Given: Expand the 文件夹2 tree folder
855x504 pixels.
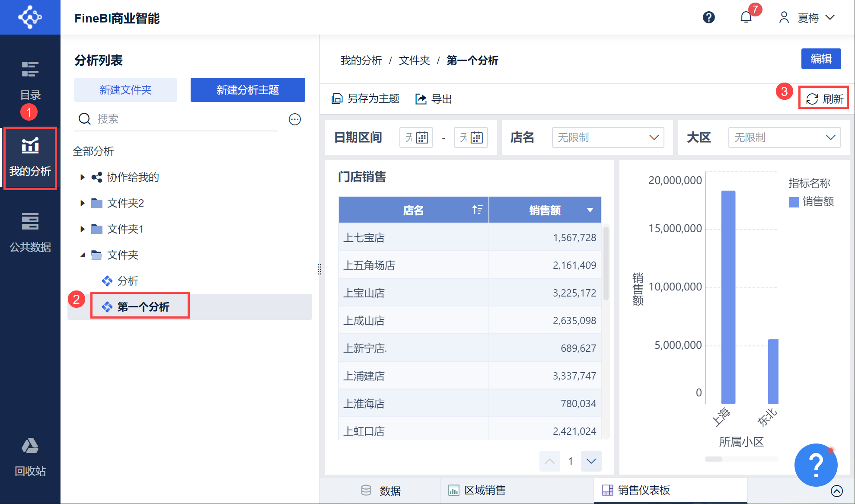Looking at the screenshot, I should click(x=83, y=203).
